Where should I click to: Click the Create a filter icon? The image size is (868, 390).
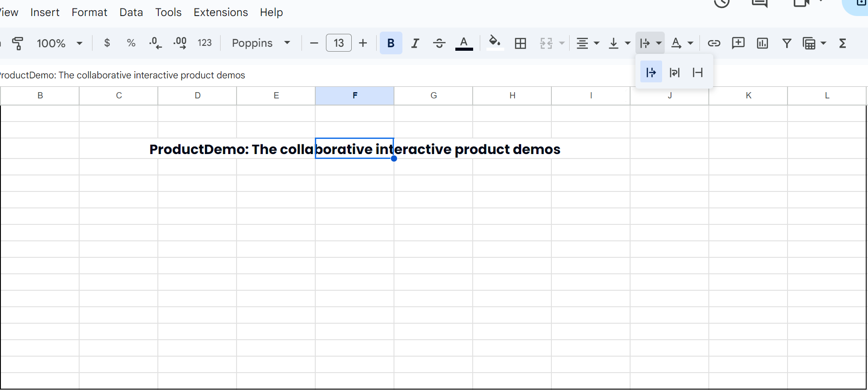click(787, 43)
